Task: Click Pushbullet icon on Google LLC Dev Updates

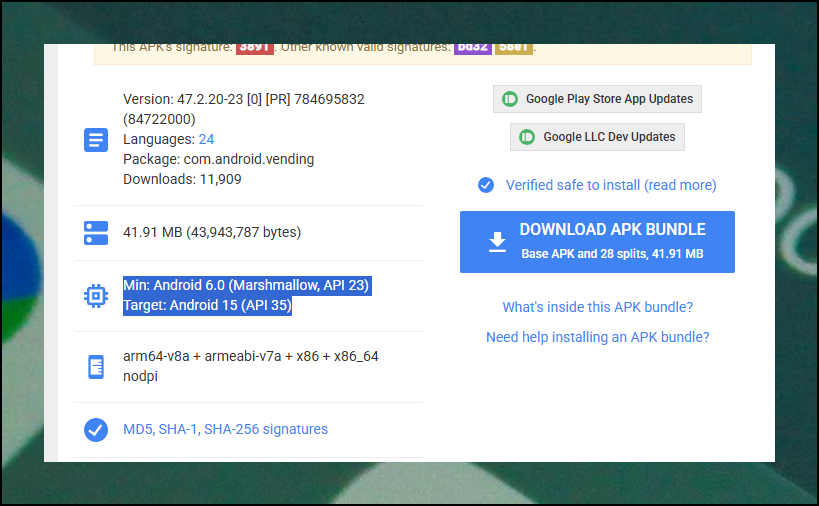Action: click(527, 137)
